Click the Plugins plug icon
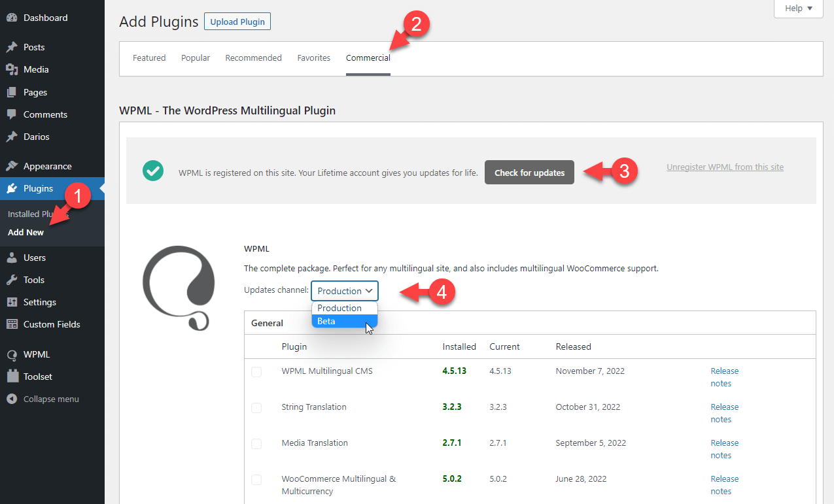Viewport: 834px width, 504px height. [12, 188]
